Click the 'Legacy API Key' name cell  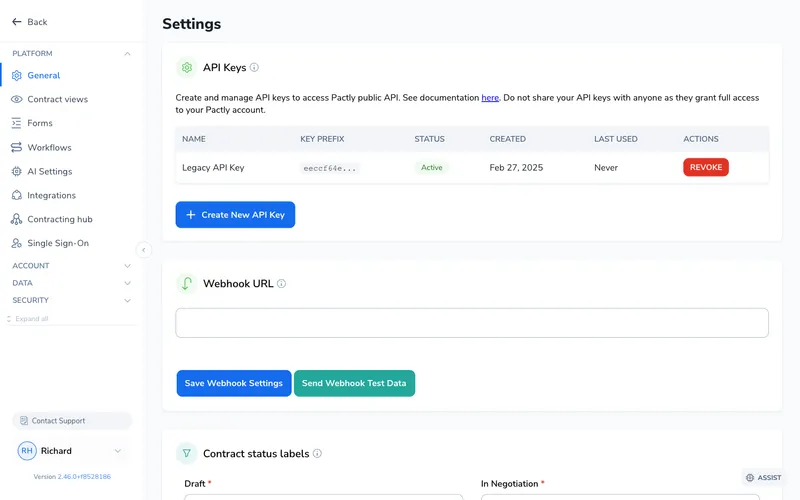tap(213, 167)
